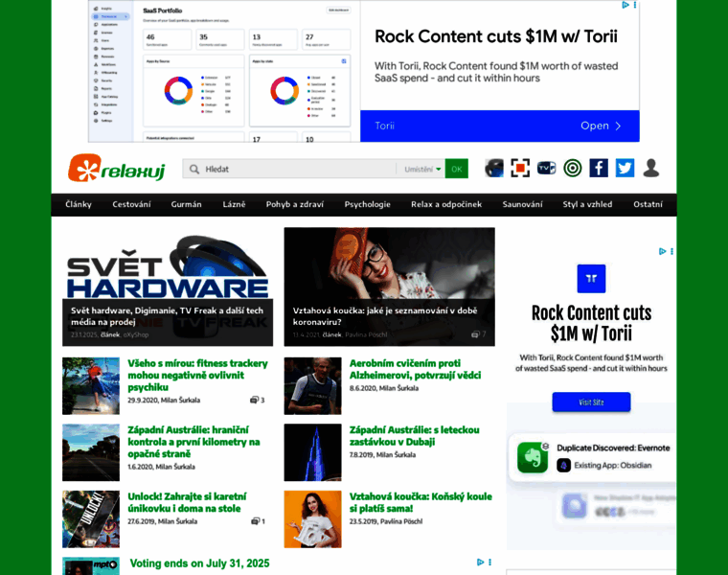728x575 pixels.
Task: Open the Umístění dropdown
Action: (x=421, y=169)
